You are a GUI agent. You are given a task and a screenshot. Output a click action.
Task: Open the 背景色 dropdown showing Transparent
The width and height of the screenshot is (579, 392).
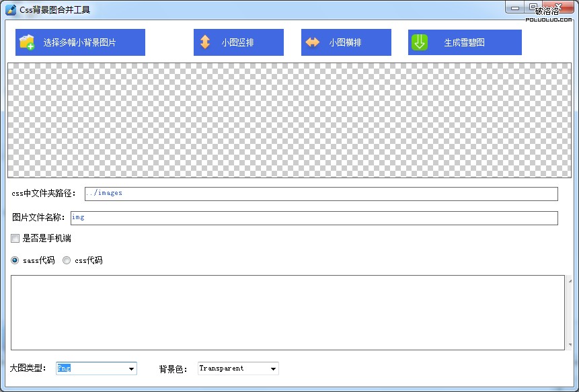237,368
